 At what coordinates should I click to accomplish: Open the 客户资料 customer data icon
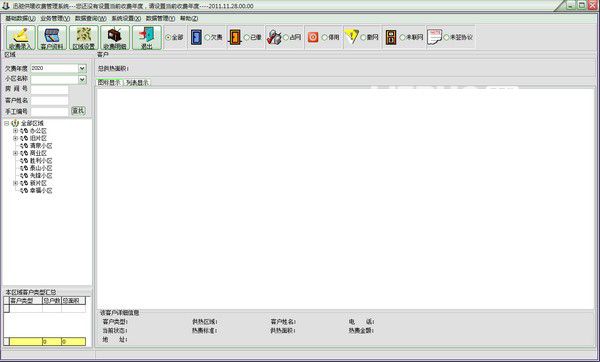click(x=52, y=38)
